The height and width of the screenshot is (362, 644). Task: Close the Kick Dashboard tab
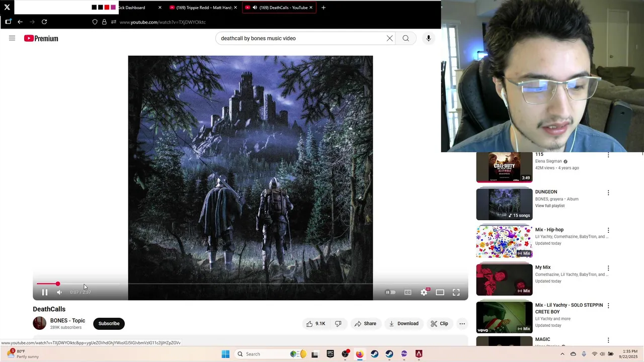160,8
